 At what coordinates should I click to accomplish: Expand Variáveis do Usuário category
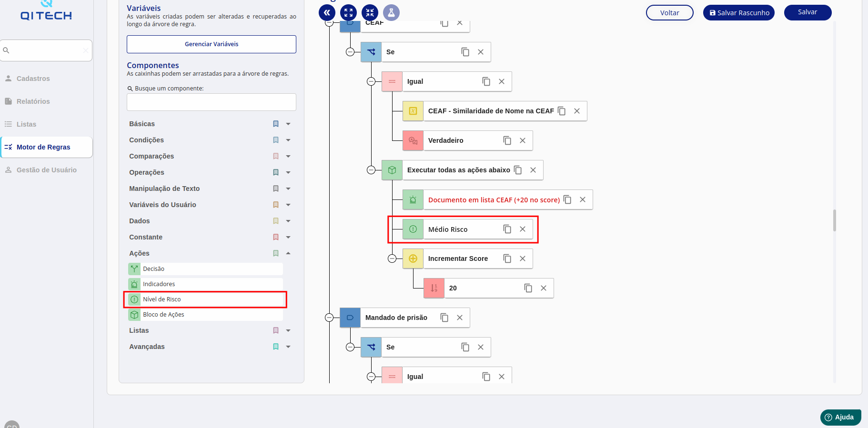tap(288, 205)
